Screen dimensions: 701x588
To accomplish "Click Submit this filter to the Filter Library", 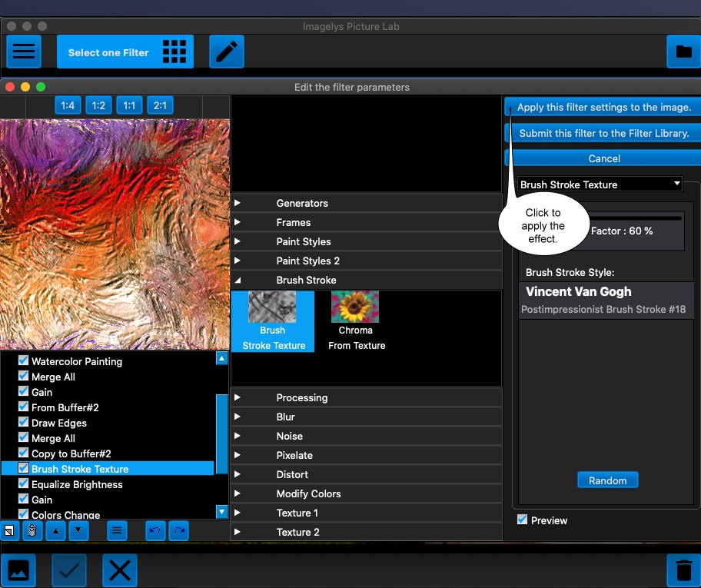I will (x=603, y=133).
